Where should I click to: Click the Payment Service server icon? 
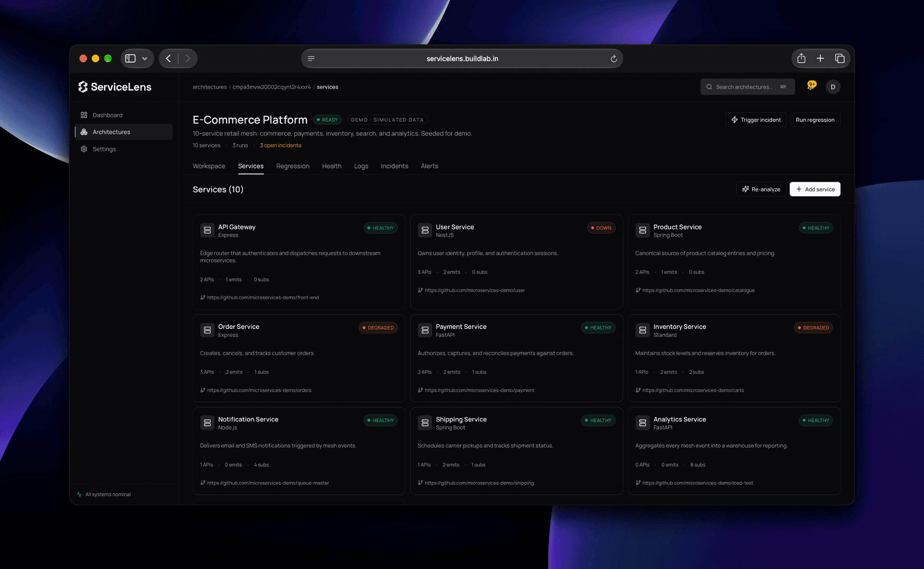coord(425,330)
